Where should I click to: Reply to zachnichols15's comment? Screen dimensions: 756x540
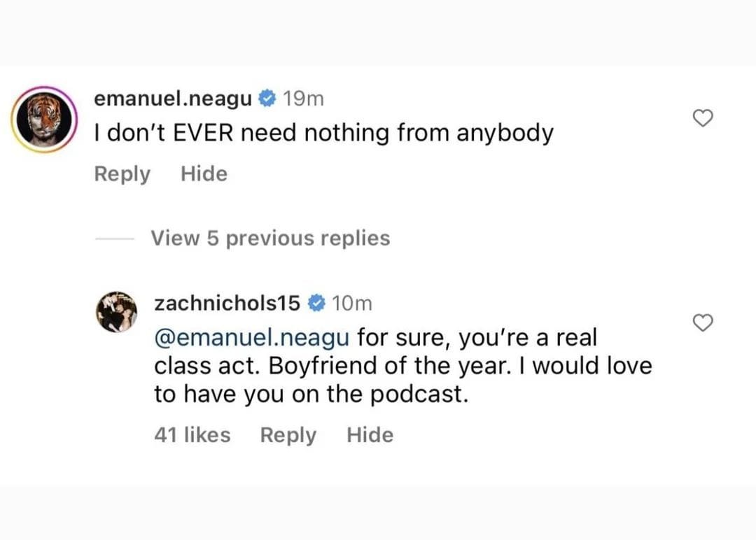(x=288, y=434)
